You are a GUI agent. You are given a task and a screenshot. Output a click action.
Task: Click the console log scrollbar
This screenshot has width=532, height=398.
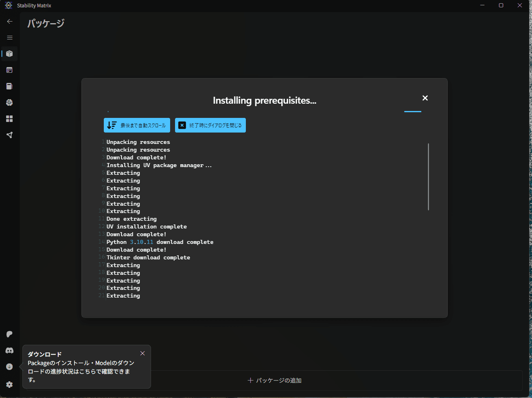(428, 177)
